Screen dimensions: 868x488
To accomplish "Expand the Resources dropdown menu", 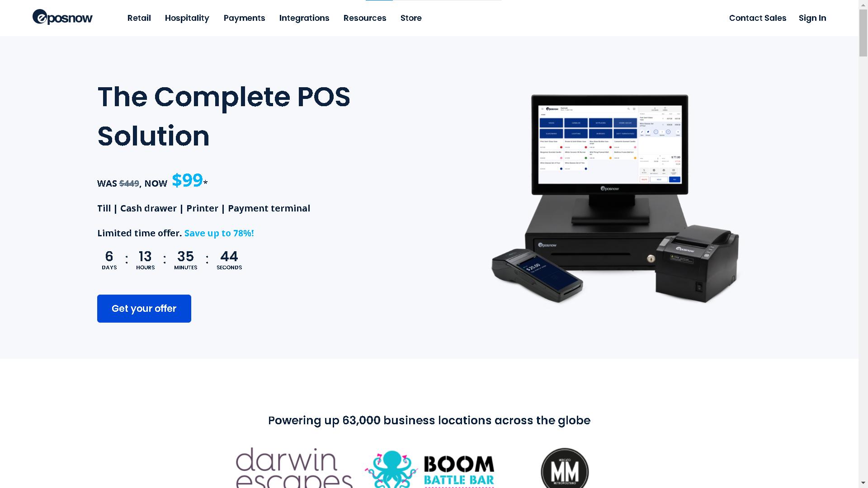I will click(365, 18).
